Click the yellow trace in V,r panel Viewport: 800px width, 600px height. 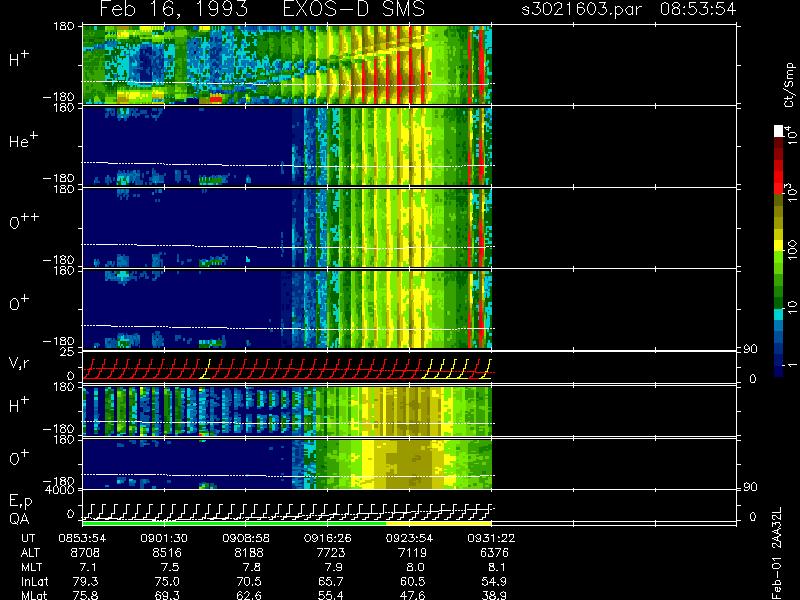click(x=458, y=368)
